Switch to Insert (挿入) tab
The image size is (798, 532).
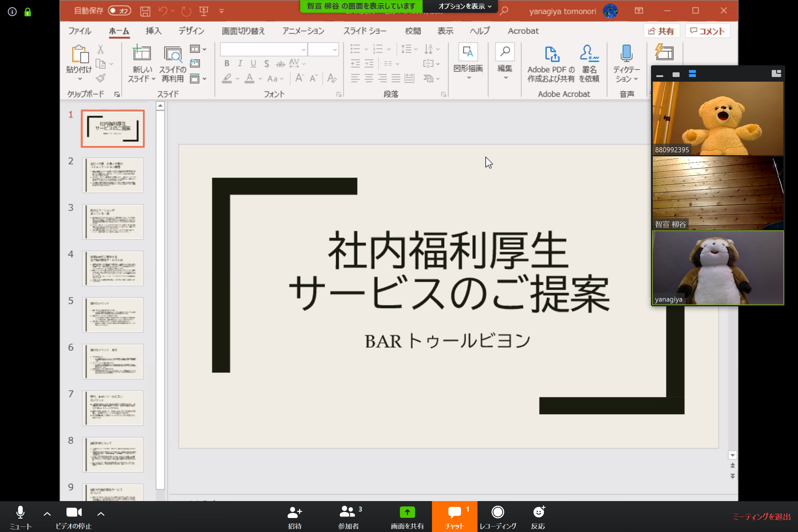click(x=154, y=31)
